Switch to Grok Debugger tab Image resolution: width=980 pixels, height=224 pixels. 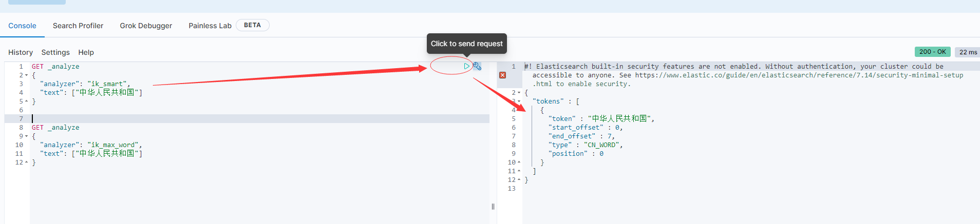tap(146, 26)
